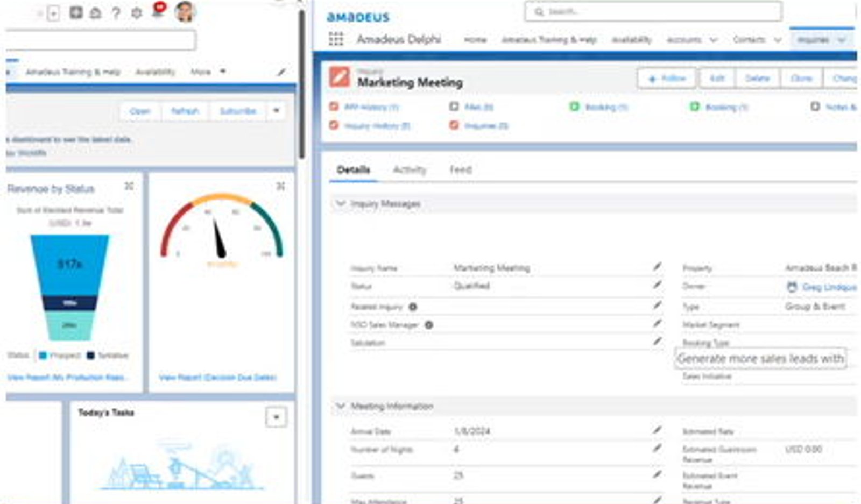Click the help question mark icon
This screenshot has width=861, height=504.
pyautogui.click(x=116, y=13)
